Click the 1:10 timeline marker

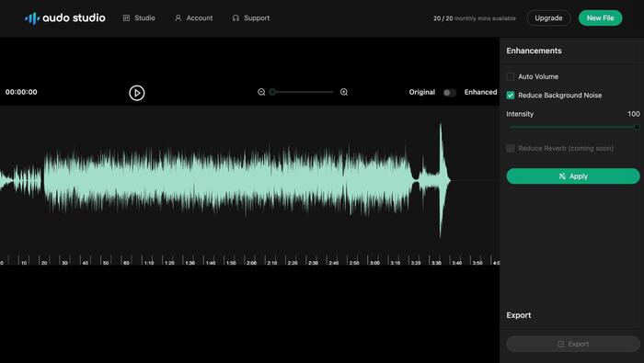click(x=149, y=263)
